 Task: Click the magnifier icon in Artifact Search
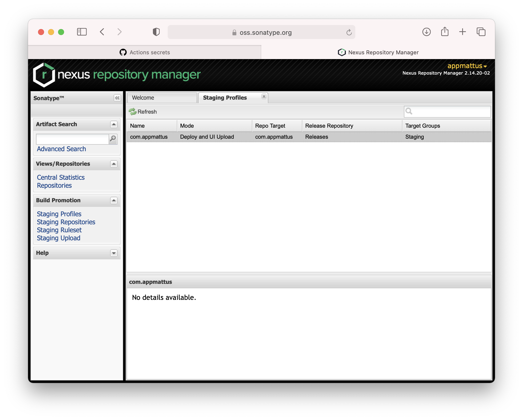coord(113,139)
